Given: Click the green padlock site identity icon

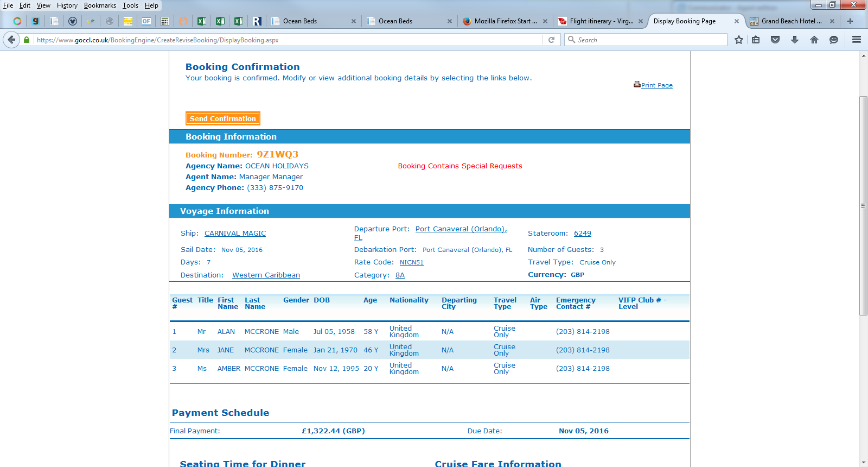Looking at the screenshot, I should click(x=26, y=40).
